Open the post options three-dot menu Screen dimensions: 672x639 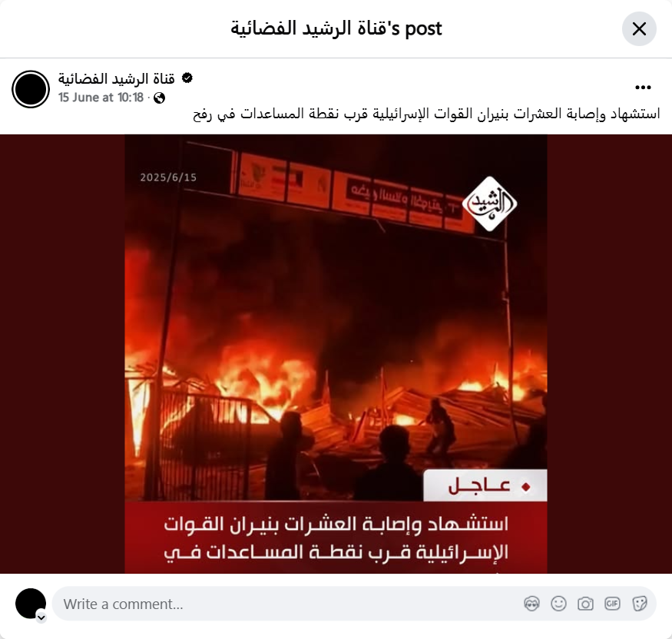click(643, 88)
